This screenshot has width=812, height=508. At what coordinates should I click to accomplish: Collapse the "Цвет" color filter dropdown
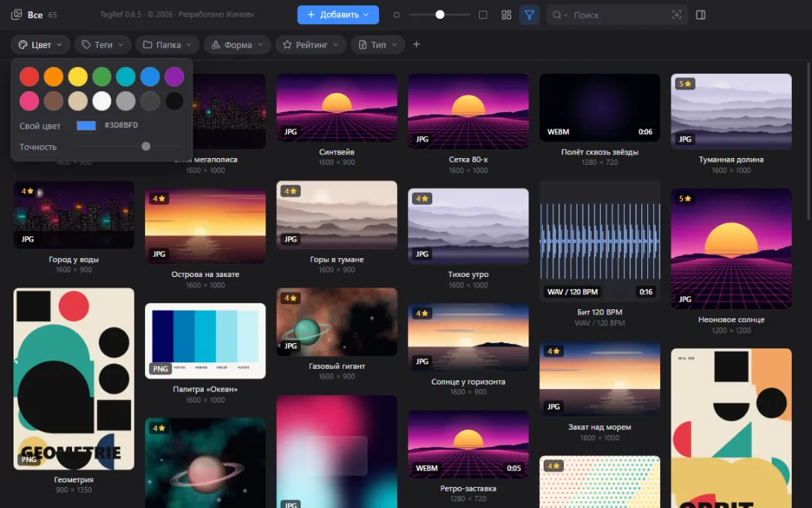(41, 45)
